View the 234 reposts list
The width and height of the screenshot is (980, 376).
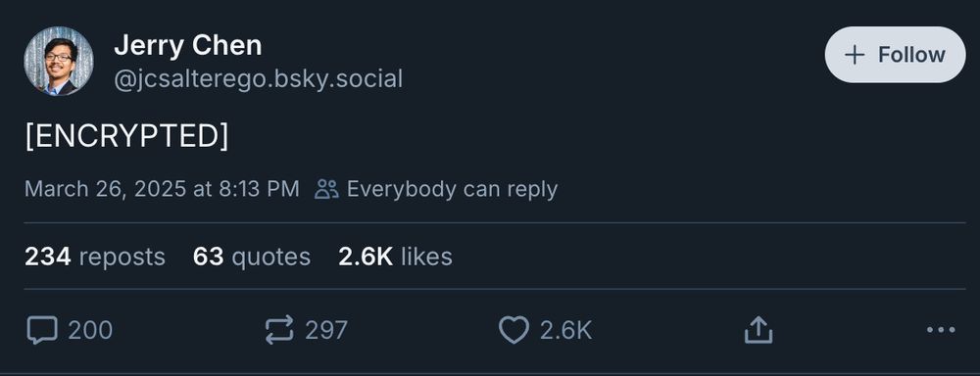(95, 257)
